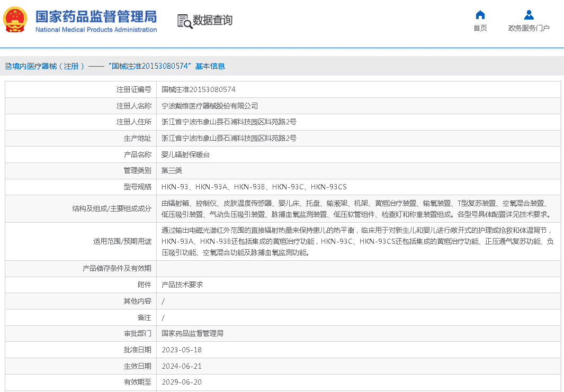Click the 注册人住所 address value
The image size is (564, 392).
(x=229, y=122)
